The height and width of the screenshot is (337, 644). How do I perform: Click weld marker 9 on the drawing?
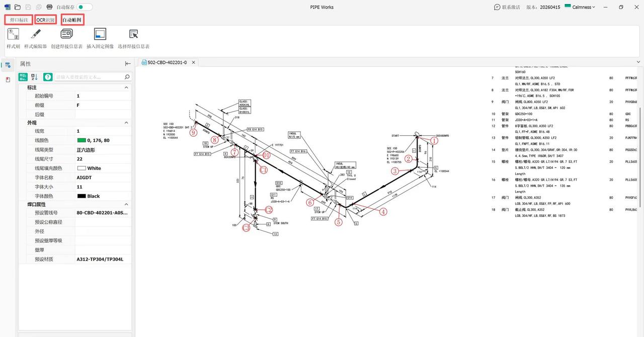[193, 132]
